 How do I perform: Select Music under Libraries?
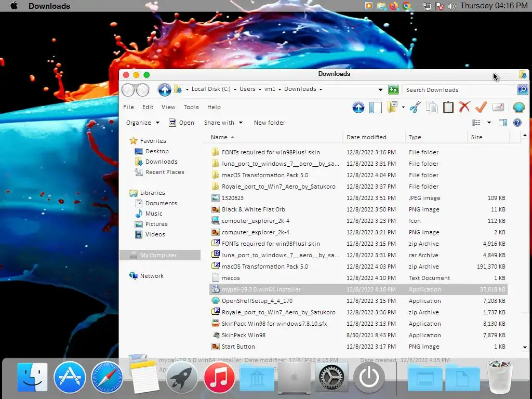(154, 214)
